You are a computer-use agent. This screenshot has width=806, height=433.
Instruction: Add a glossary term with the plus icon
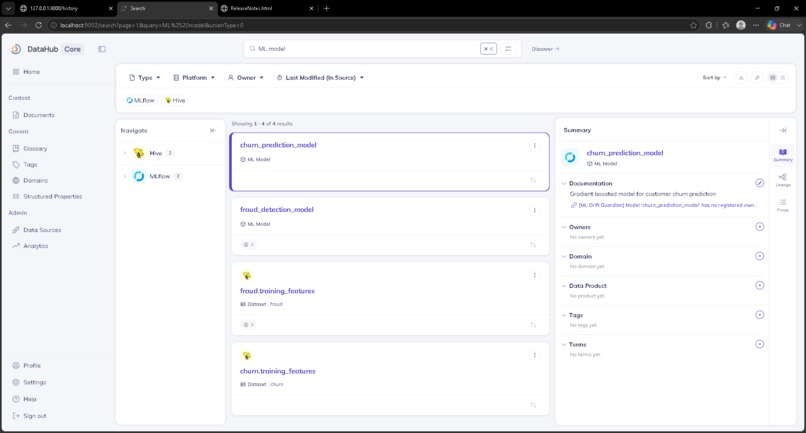760,344
